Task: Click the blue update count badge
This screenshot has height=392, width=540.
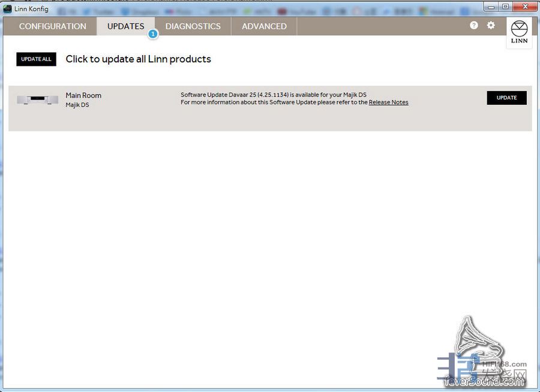Action: coord(152,34)
